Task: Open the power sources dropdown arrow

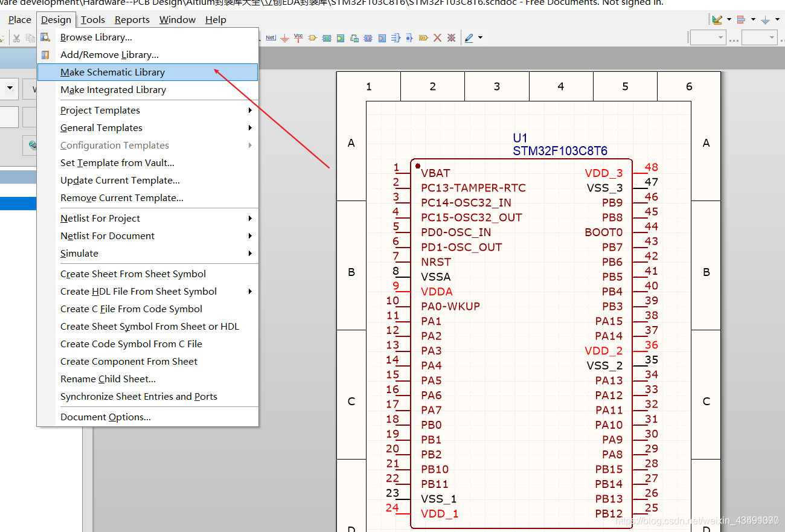Action: pyautogui.click(x=777, y=19)
